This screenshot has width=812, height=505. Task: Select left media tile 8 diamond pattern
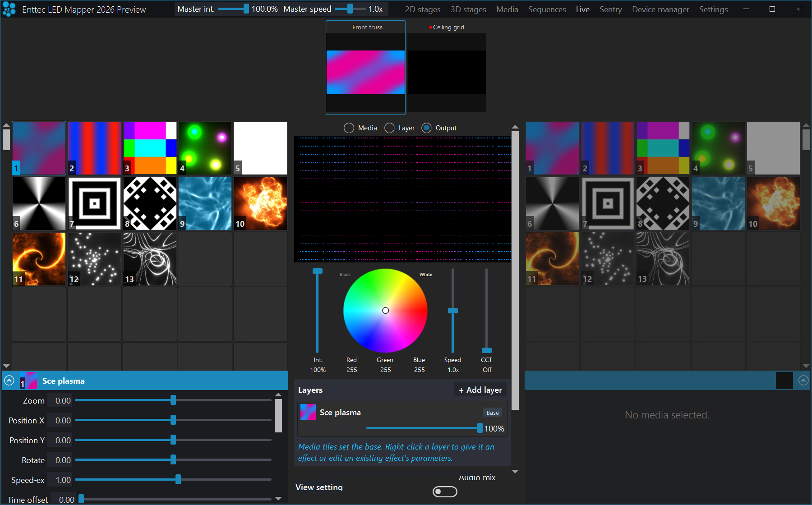click(150, 203)
